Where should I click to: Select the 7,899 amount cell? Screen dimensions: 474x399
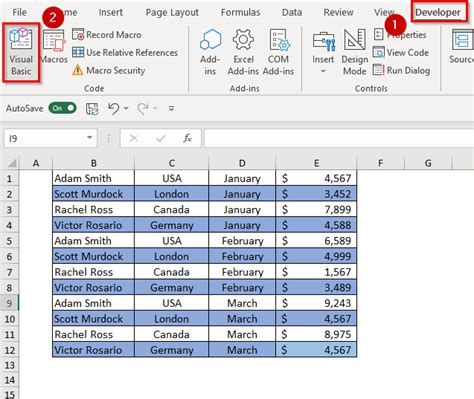pyautogui.click(x=316, y=210)
